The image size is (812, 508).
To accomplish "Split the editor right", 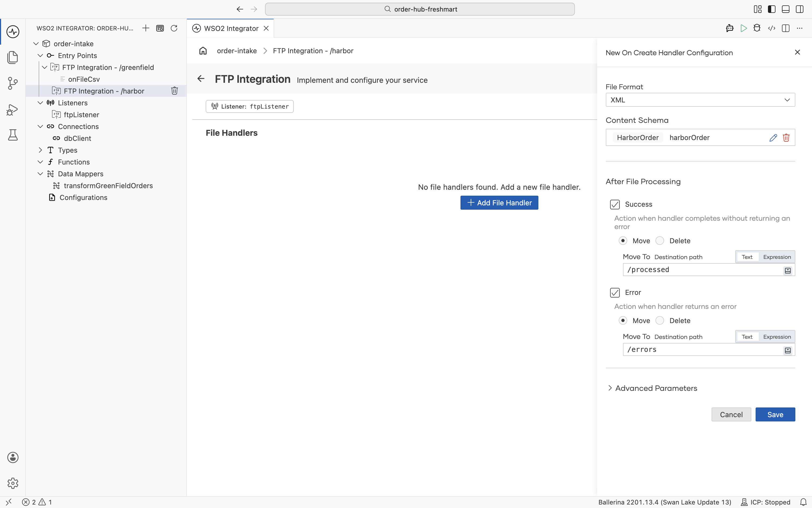I will [x=785, y=28].
